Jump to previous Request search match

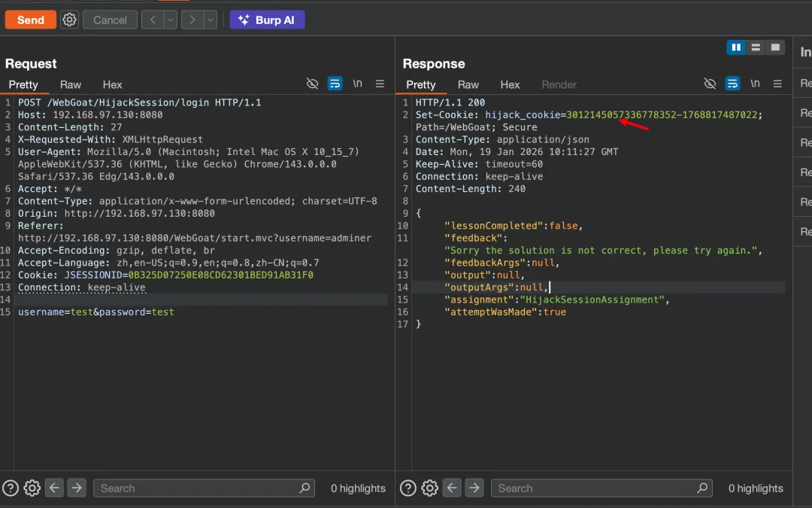click(x=54, y=488)
